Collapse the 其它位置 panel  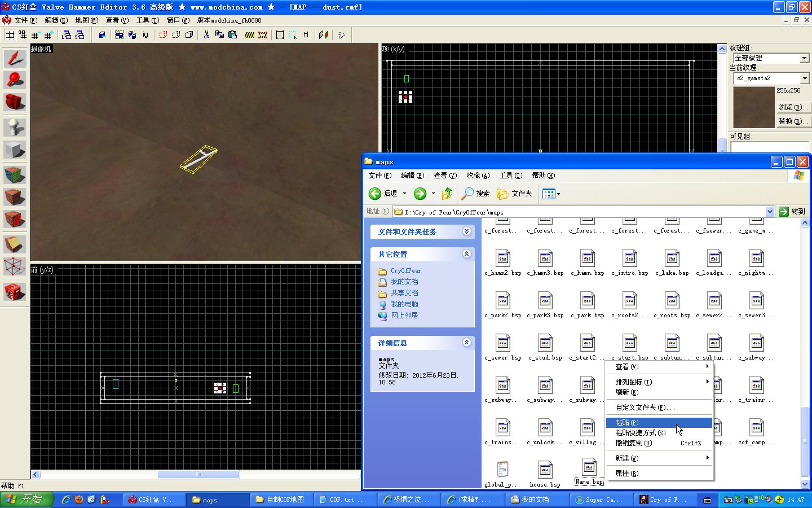coord(466,254)
